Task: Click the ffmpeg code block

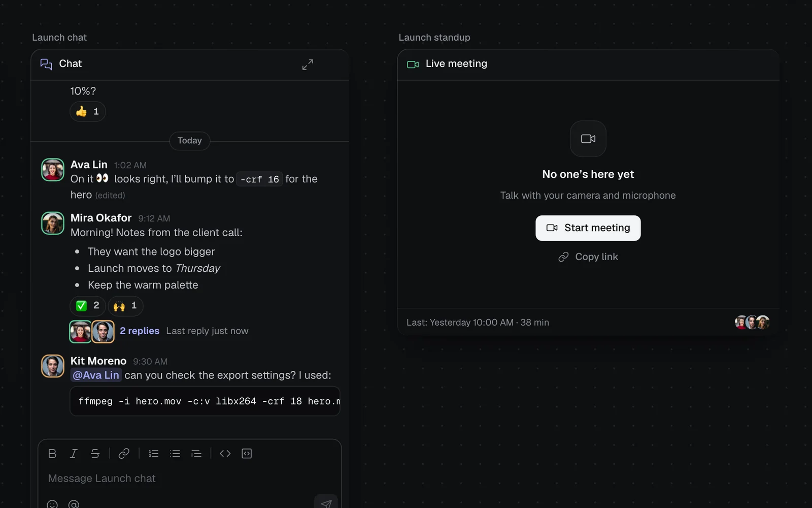Action: pos(205,401)
